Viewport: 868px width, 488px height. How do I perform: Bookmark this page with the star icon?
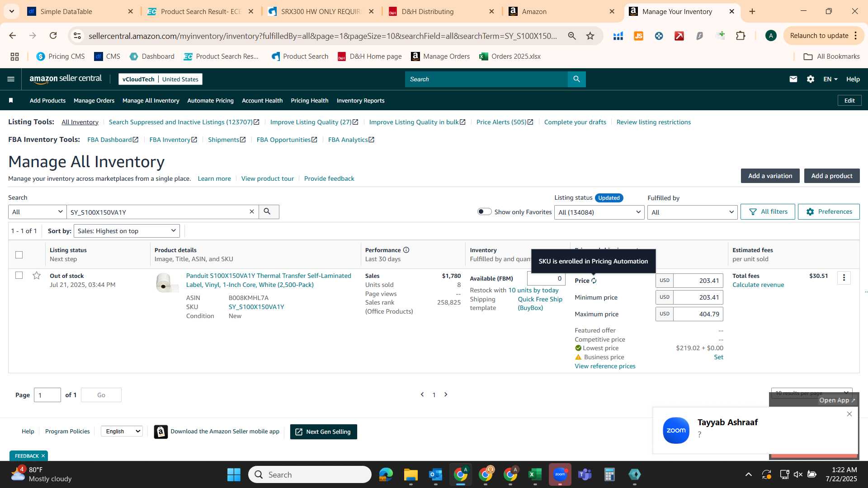pyautogui.click(x=590, y=36)
